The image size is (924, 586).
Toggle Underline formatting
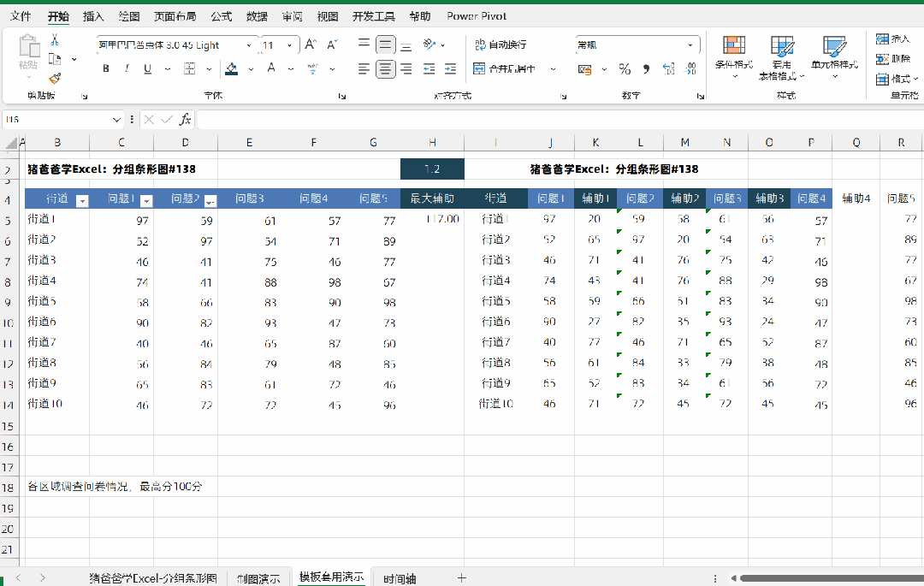[147, 69]
